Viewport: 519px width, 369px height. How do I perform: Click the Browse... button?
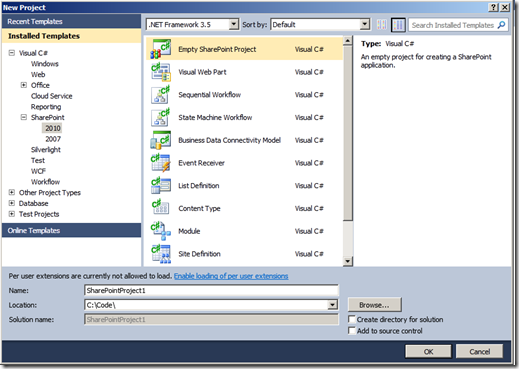[x=374, y=305]
